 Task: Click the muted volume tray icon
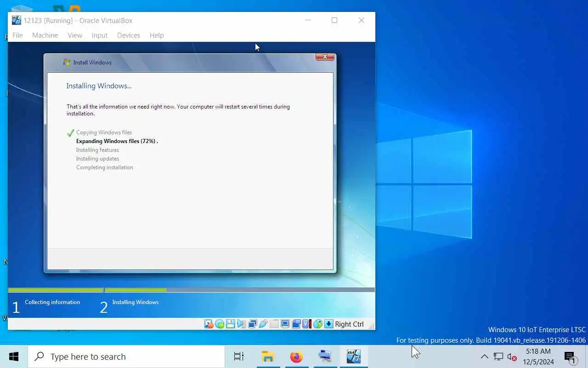512,356
